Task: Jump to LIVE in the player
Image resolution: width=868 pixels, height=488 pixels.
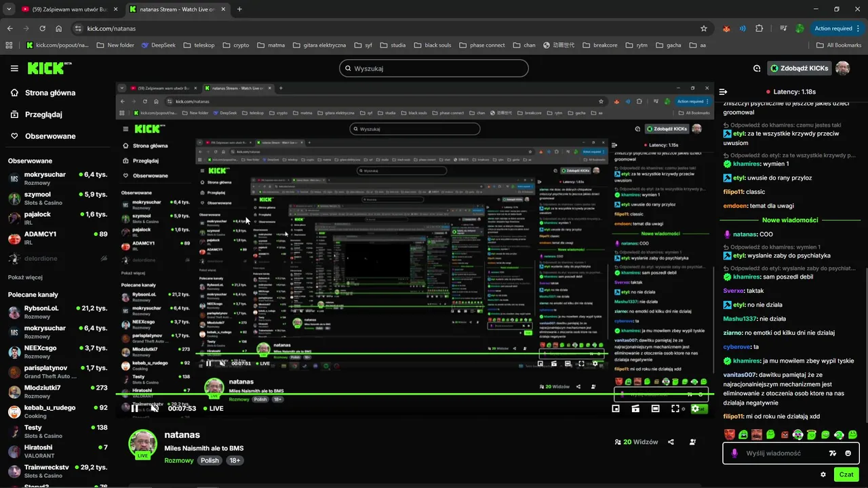Action: [212, 409]
